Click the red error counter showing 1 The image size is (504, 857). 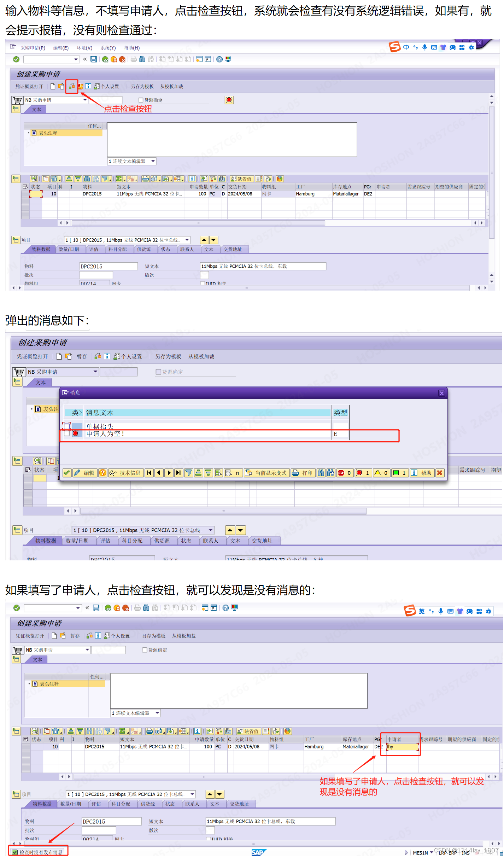[363, 473]
